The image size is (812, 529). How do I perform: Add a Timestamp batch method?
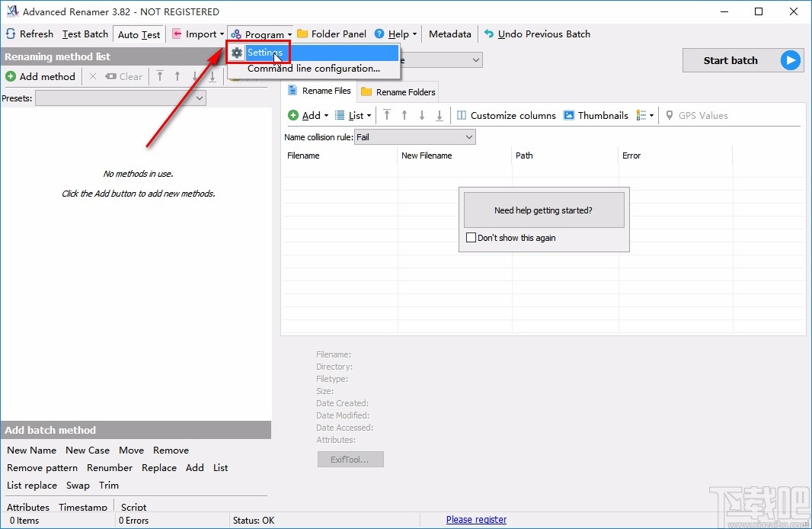click(x=83, y=507)
